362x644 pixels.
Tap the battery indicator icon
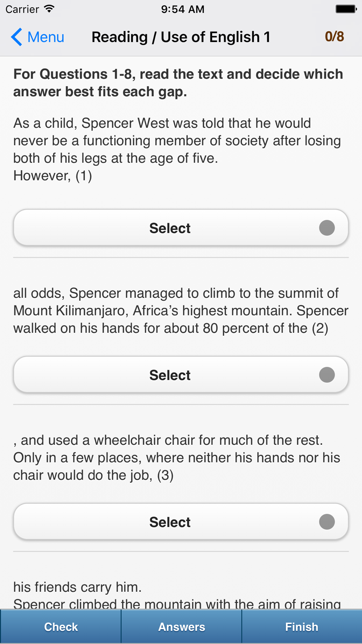[346, 9]
